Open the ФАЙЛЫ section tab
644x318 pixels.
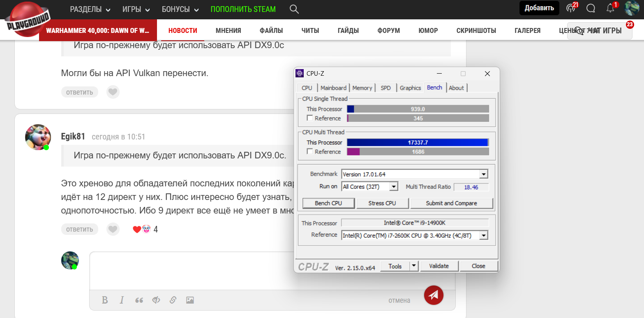pos(271,30)
